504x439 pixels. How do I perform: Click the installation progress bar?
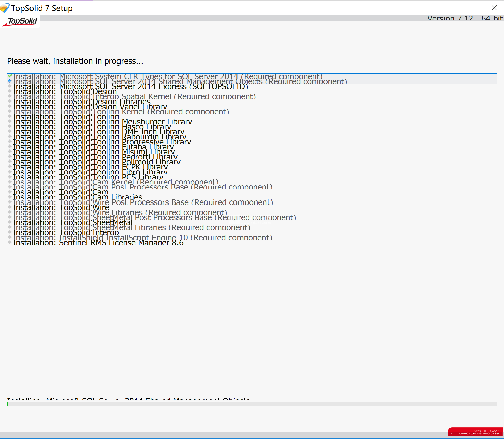(x=252, y=404)
